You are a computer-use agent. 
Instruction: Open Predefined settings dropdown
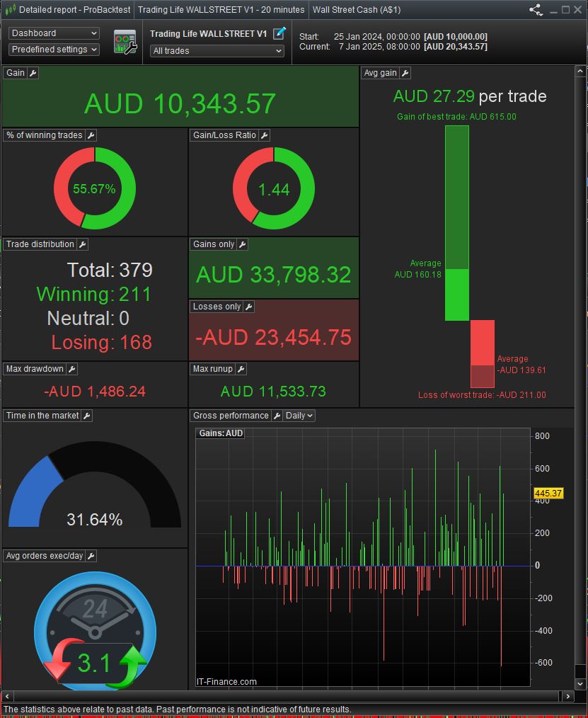coord(54,50)
